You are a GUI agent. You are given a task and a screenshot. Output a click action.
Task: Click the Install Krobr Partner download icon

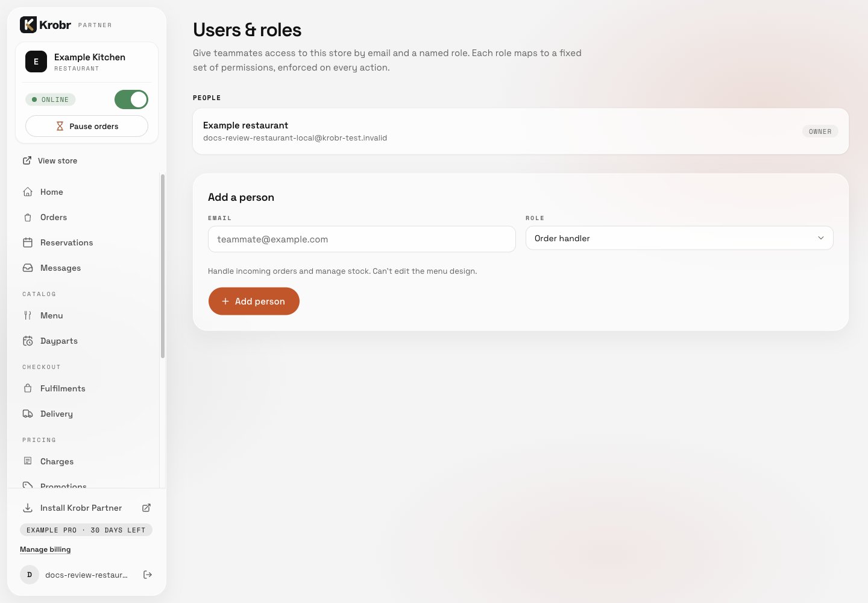point(28,508)
